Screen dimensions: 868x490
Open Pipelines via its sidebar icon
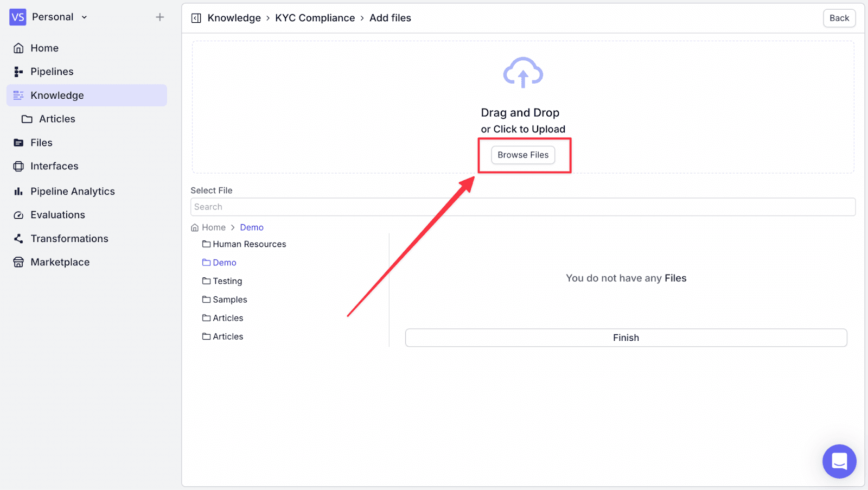click(x=18, y=72)
